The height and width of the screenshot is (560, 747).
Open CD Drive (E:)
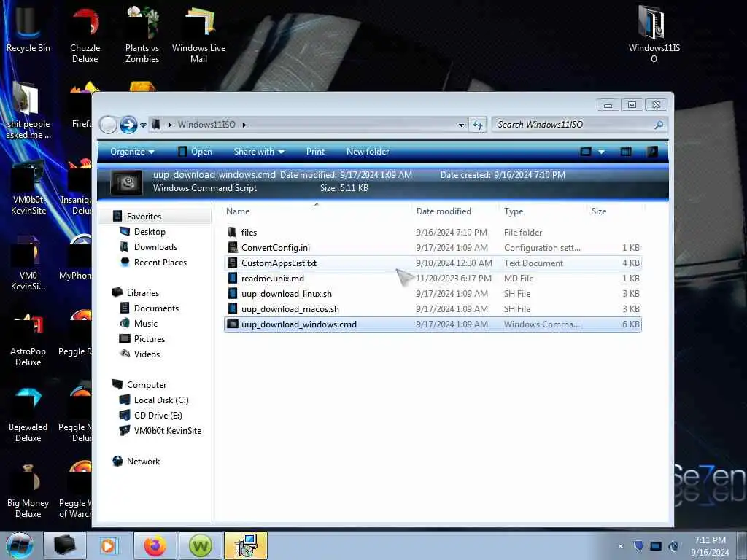click(158, 415)
